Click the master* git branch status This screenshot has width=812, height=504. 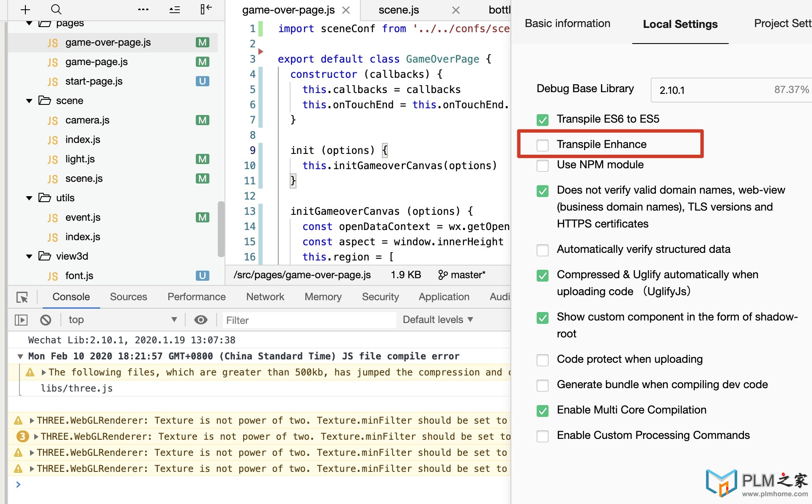[x=468, y=275]
